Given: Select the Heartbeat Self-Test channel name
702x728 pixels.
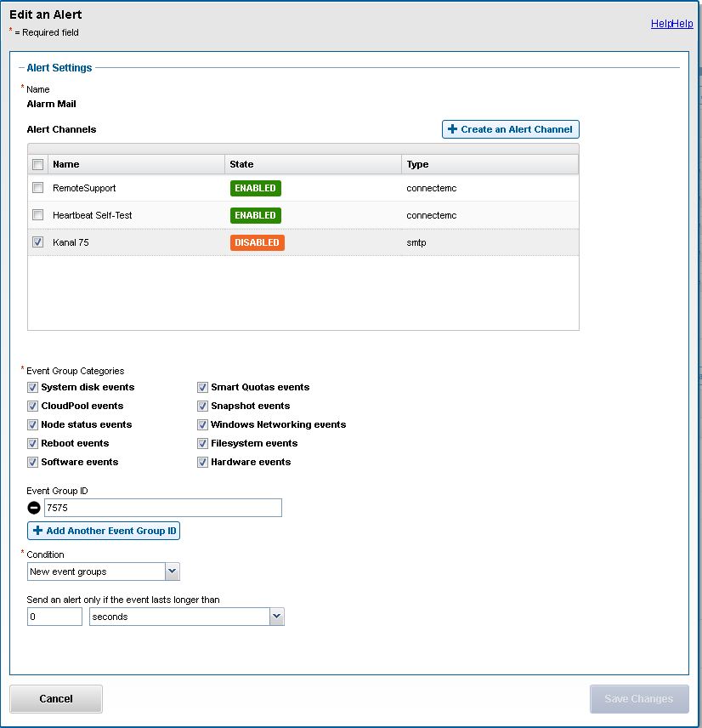Looking at the screenshot, I should coord(93,215).
